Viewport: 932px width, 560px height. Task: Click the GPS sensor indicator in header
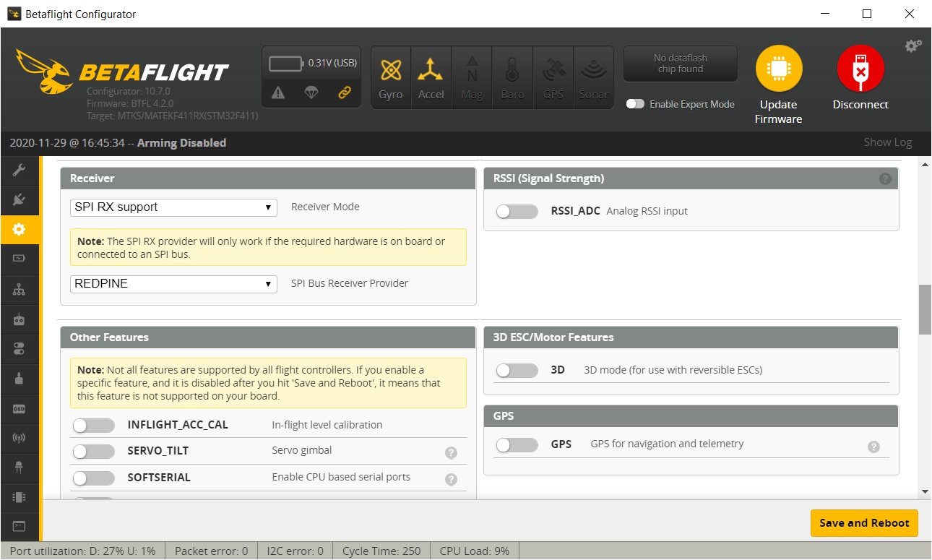tap(553, 78)
